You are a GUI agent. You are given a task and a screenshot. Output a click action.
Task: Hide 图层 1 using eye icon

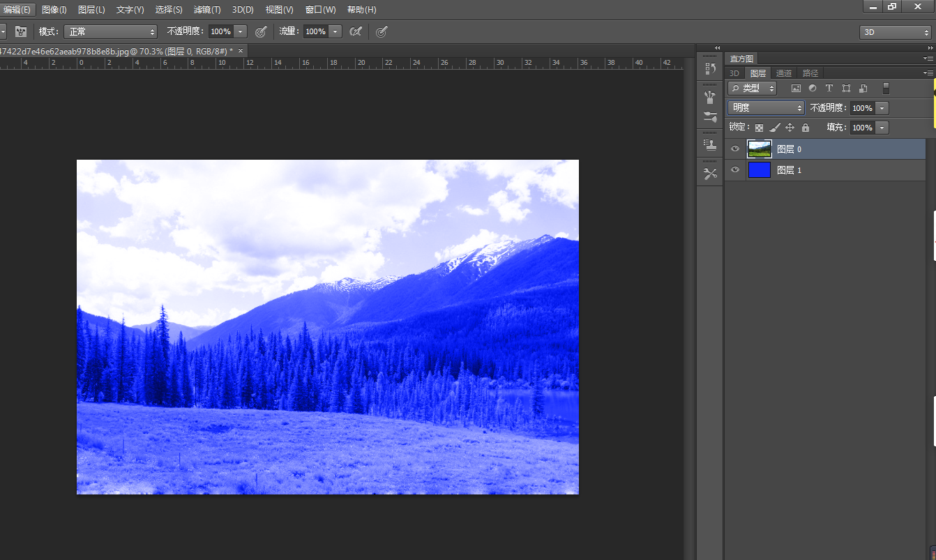click(x=735, y=170)
